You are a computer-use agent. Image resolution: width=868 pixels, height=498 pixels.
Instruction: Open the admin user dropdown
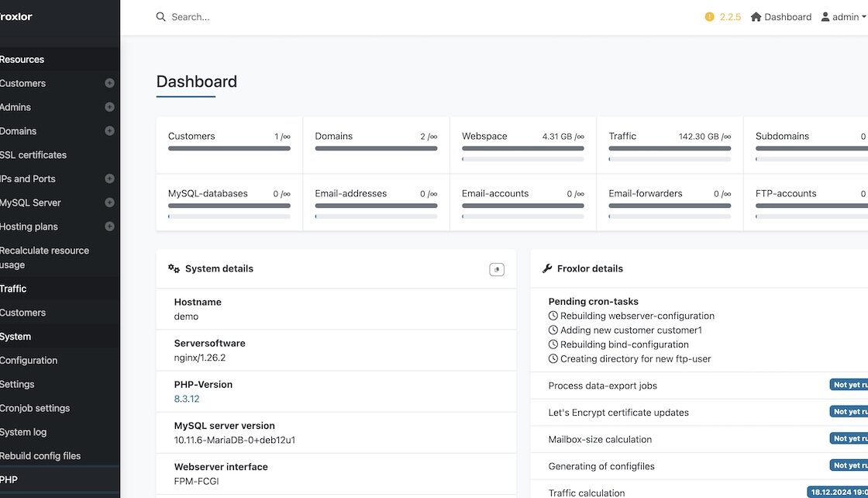pyautogui.click(x=843, y=17)
